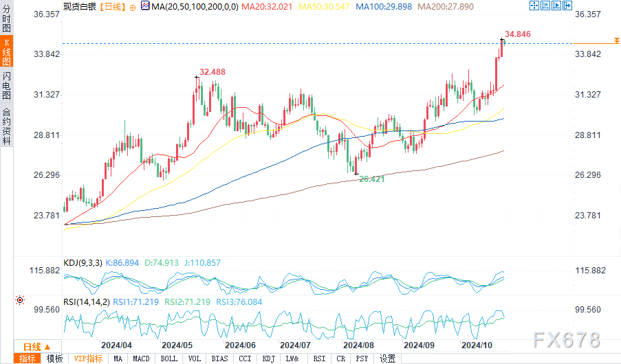Click the MA50:30.547 value

tap(324, 7)
